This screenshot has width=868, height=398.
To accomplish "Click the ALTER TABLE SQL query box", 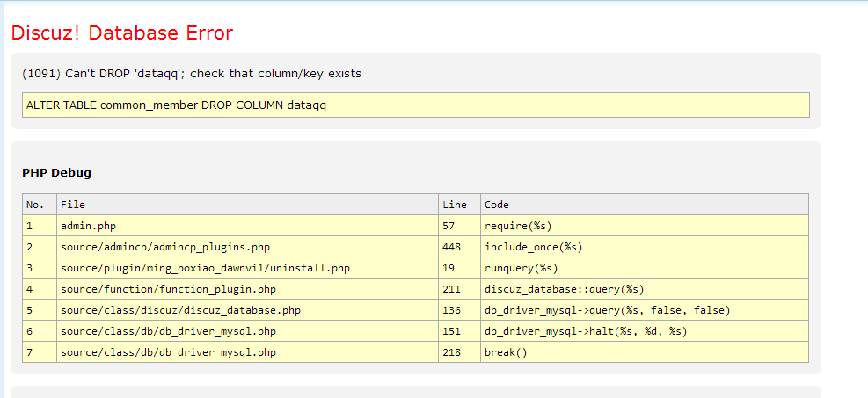I will (x=415, y=105).
